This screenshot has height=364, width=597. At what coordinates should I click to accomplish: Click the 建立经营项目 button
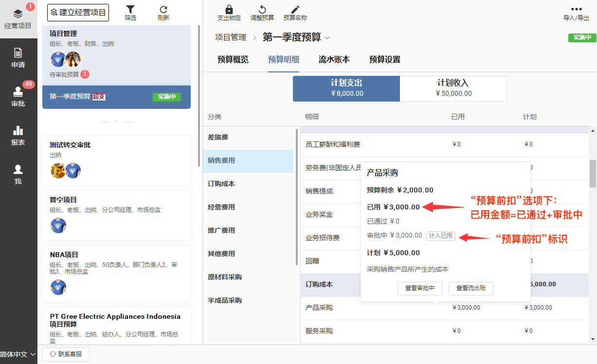point(78,13)
